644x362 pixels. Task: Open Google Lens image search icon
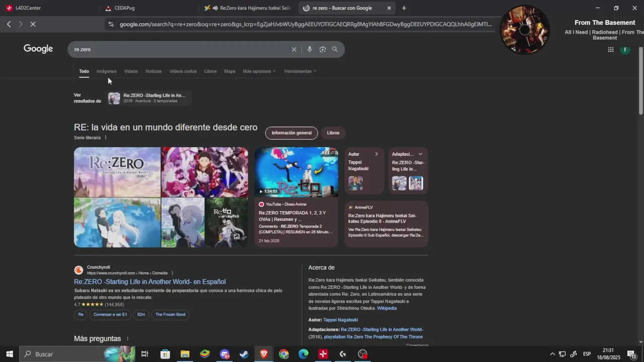click(x=323, y=49)
